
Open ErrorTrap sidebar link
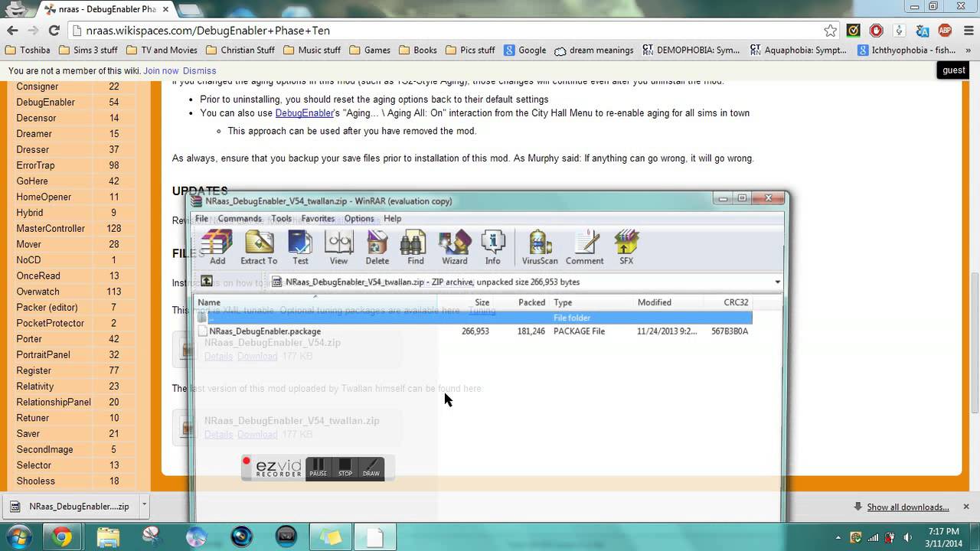click(35, 165)
